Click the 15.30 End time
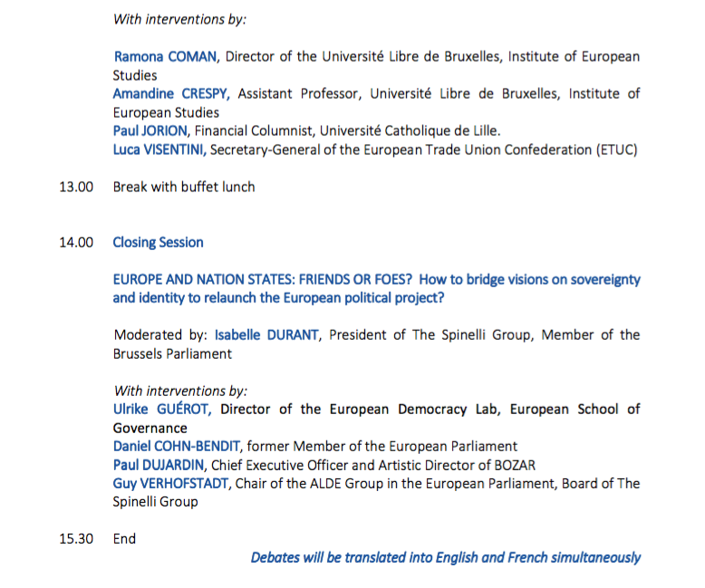Screen dimensions: 705x588 click(x=76, y=538)
